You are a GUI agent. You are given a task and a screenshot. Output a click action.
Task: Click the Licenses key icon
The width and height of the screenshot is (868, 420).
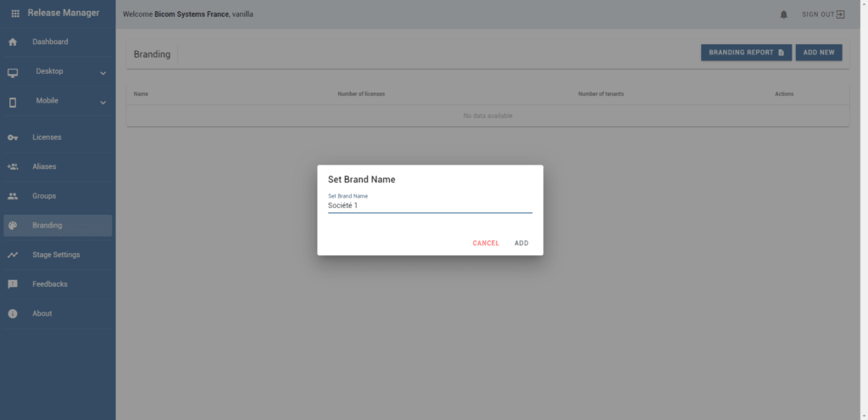[x=13, y=137]
